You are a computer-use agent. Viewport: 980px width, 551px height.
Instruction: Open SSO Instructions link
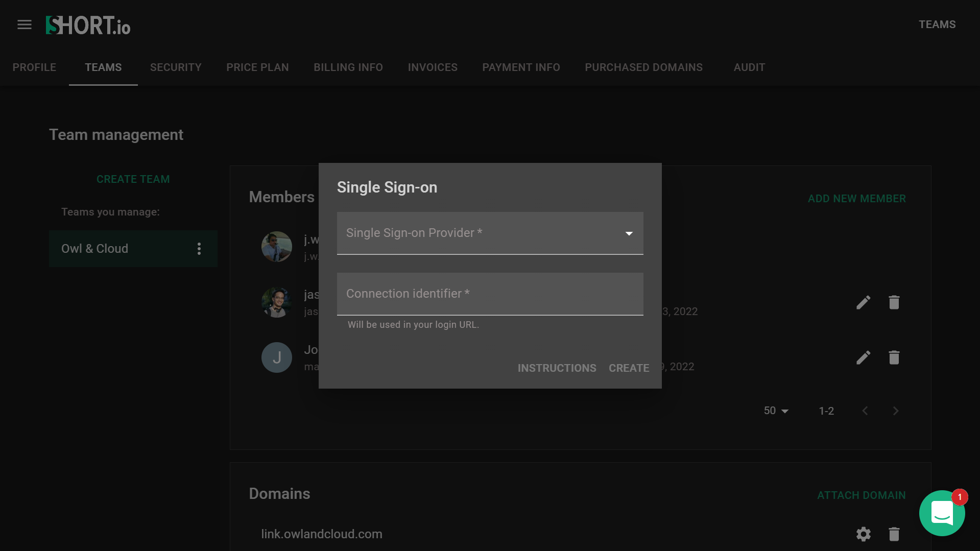click(557, 368)
